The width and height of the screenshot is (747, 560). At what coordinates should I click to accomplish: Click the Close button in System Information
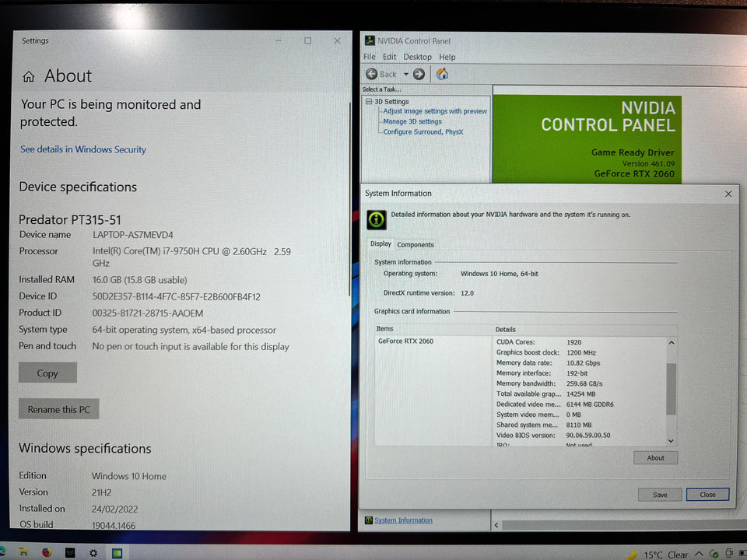click(707, 495)
